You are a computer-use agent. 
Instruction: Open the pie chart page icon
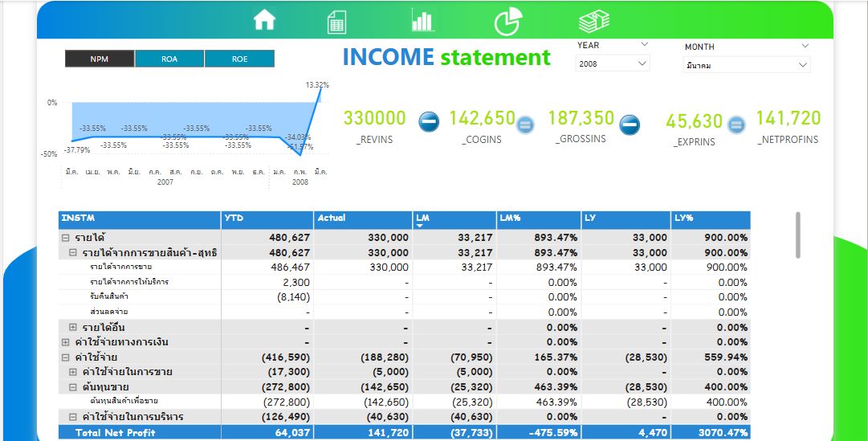coord(506,22)
